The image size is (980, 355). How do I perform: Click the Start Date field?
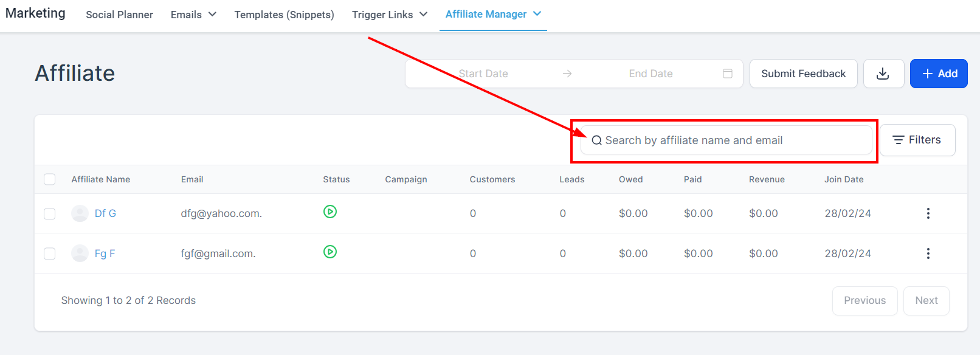[483, 74]
